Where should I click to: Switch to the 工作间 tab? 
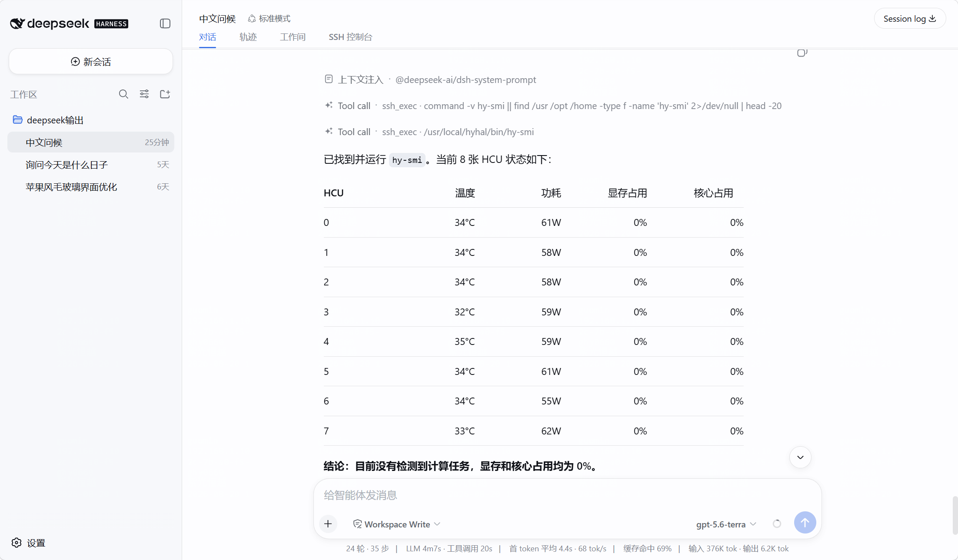pos(293,37)
